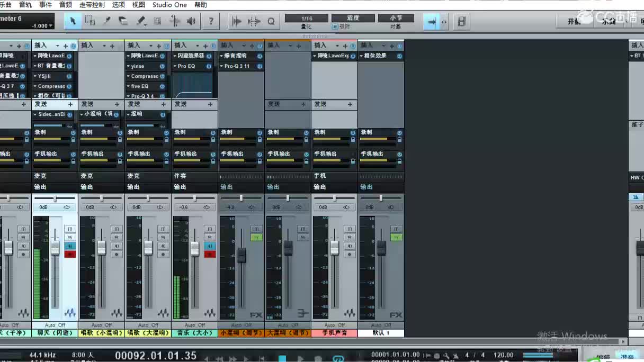Disable record arm on 聊天（闪避） channel
Image resolution: width=644 pixels, height=362 pixels.
tap(70, 255)
